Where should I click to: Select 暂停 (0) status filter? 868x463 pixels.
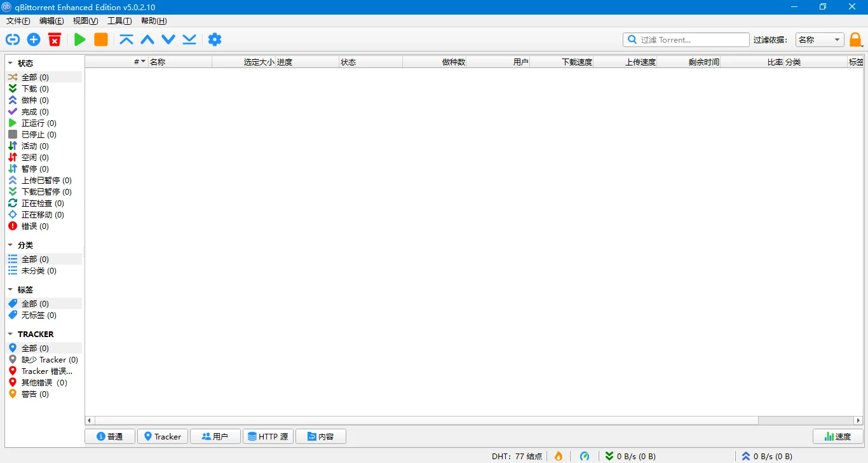click(44, 169)
